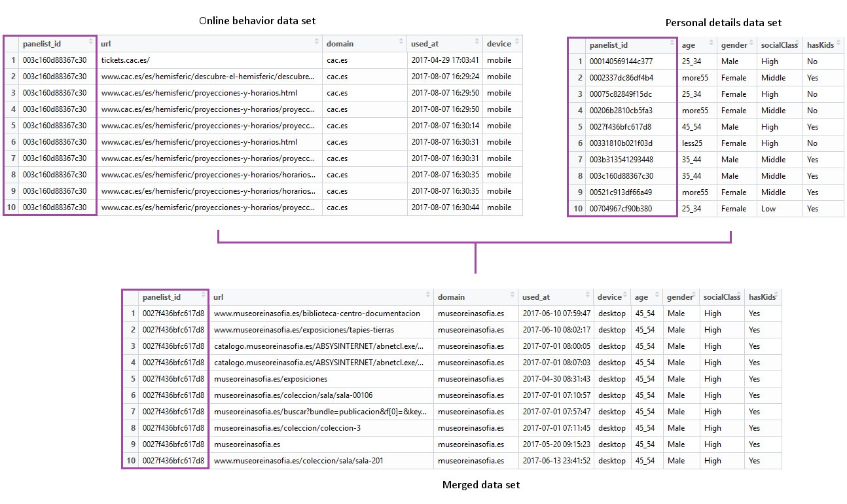Screen dimensions: 847x504
Task: Select the used_at header in Merged data table
Action: 535,297
